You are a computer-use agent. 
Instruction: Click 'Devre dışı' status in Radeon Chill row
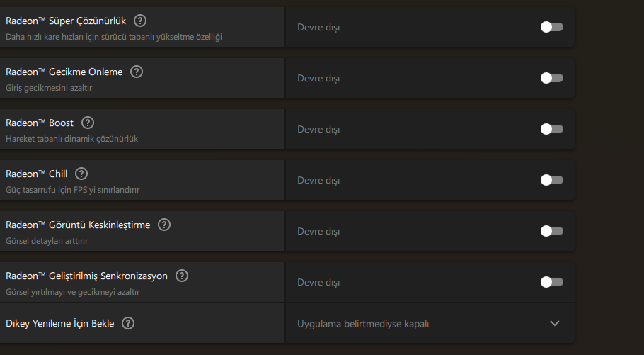318,181
